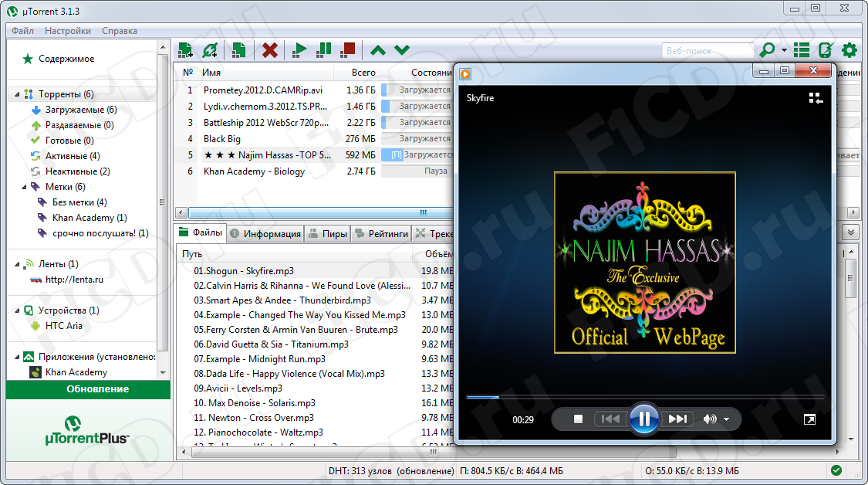
Task: Click the green network status icon
Action: [836, 470]
